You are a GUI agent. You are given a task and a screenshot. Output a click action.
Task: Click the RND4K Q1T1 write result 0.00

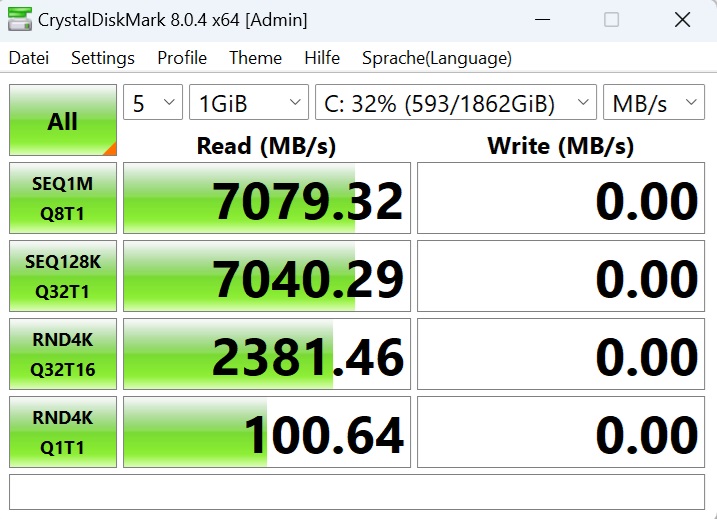(561, 432)
